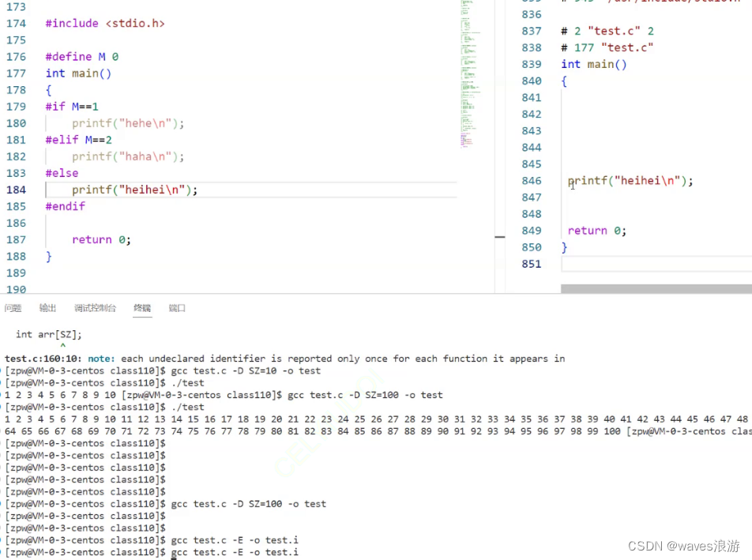This screenshot has width=752, height=560.
Task: Click '# 2 "test.c" 2' in right editor
Action: [x=607, y=31]
